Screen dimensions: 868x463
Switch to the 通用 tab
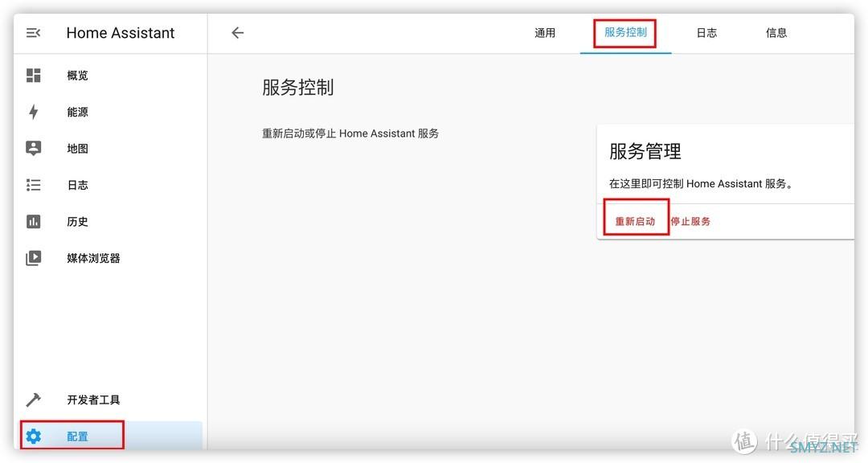point(545,33)
